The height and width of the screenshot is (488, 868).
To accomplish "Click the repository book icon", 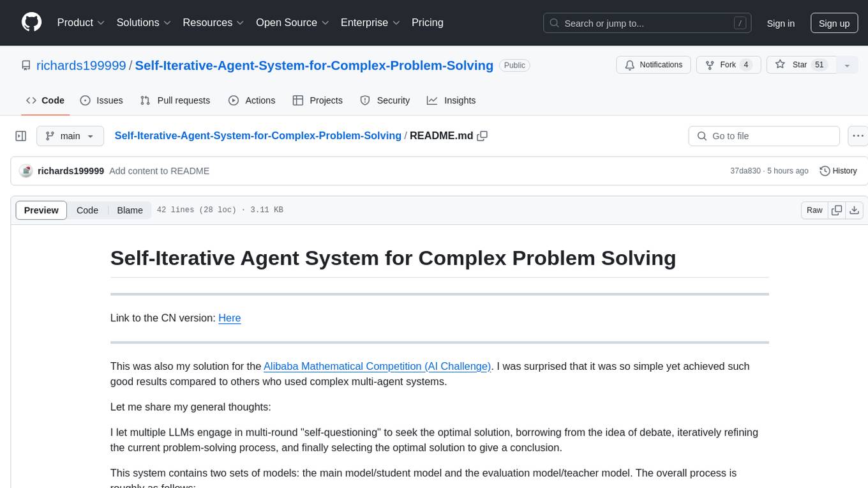I will (26, 65).
